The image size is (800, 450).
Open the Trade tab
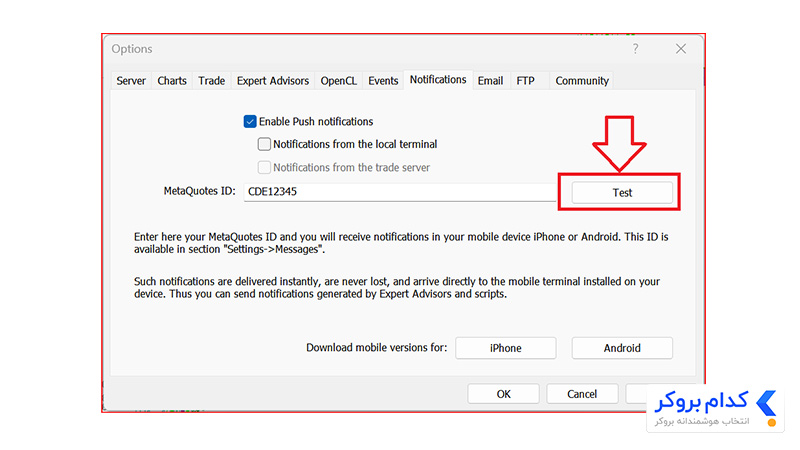pyautogui.click(x=212, y=81)
